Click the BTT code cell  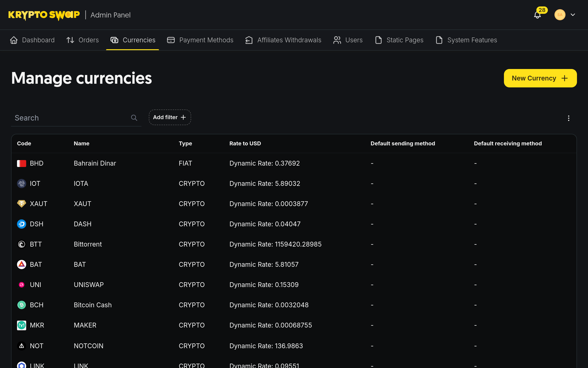pos(36,244)
